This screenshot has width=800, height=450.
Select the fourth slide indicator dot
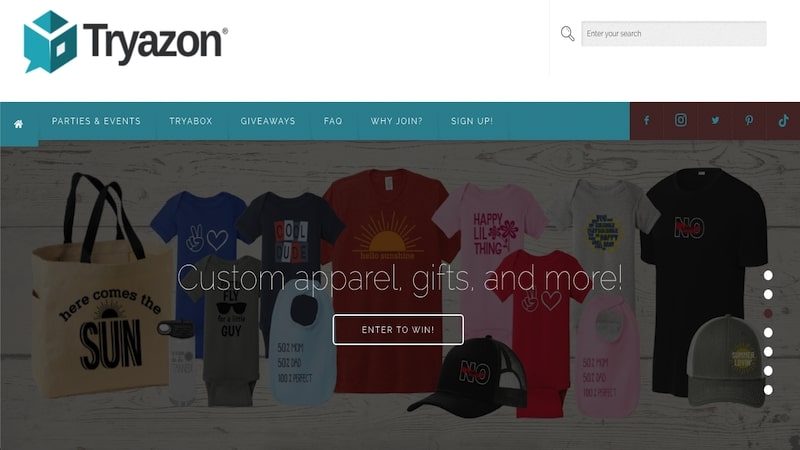point(768,333)
